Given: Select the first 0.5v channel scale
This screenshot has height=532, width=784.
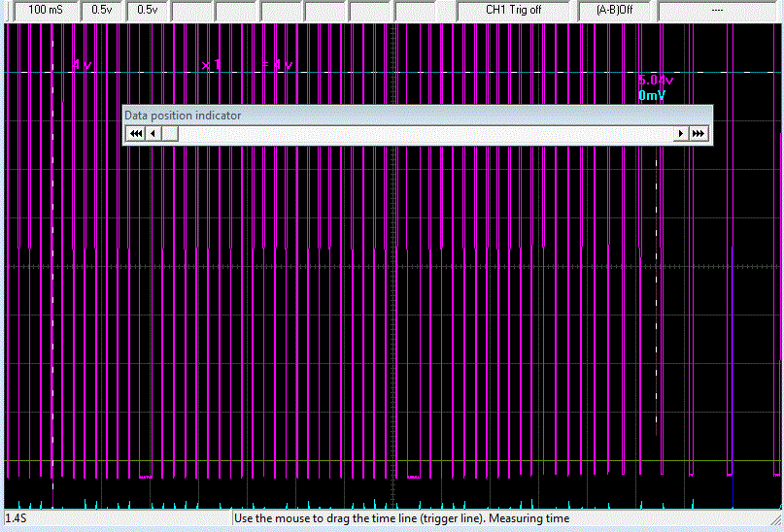Looking at the screenshot, I should click(102, 10).
